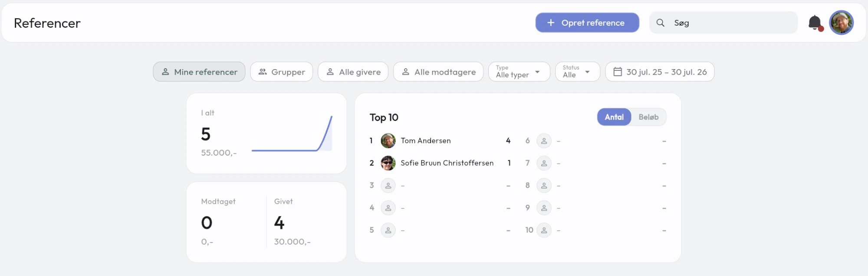
Task: Open the date range picker 30 jul. 25
Action: point(660,72)
